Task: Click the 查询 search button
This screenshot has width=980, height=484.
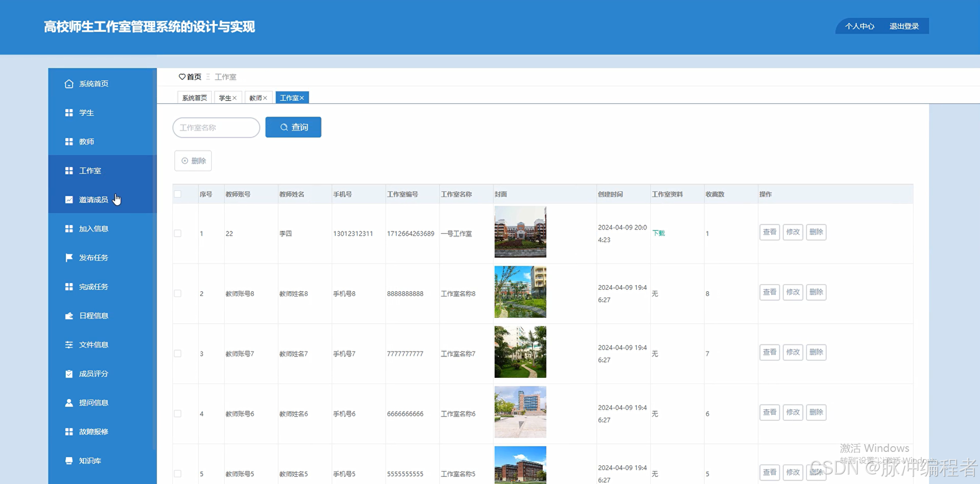Action: point(293,127)
